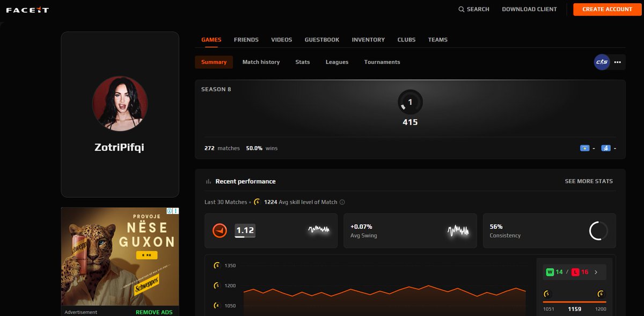The width and height of the screenshot is (644, 316).
Task: Click the season skill level 1 badge
Action: (410, 102)
